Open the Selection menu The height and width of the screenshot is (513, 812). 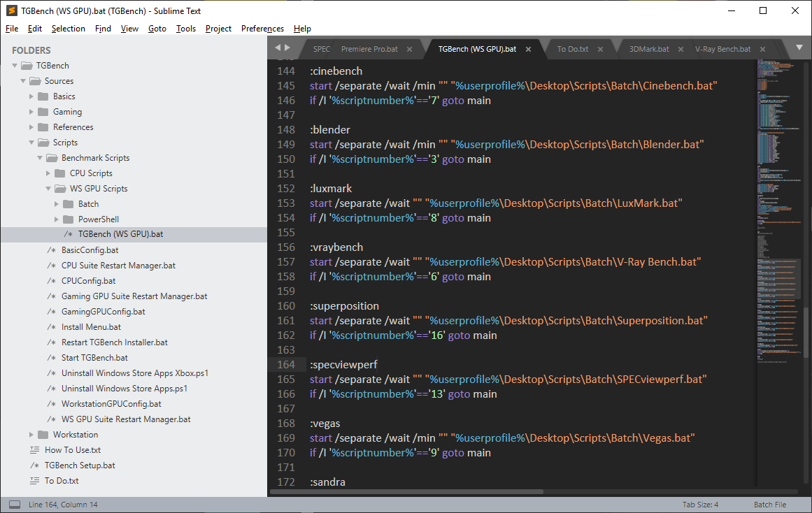pyautogui.click(x=69, y=29)
